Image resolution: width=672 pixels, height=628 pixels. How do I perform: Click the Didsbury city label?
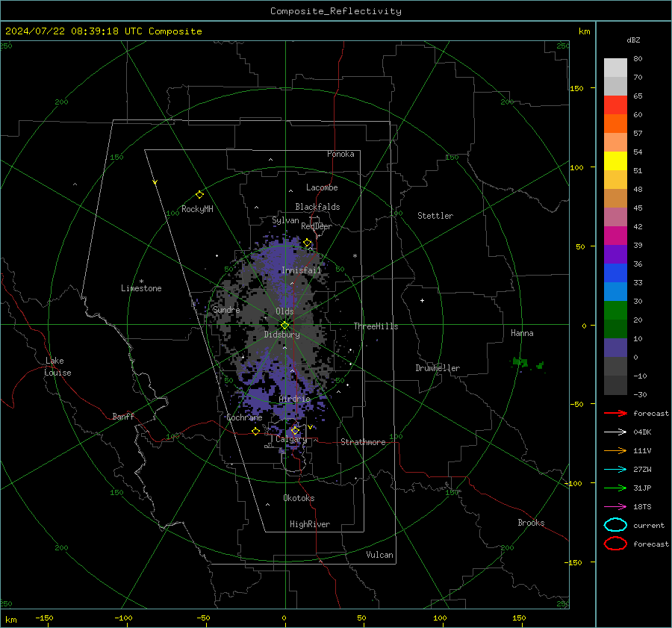tap(281, 335)
